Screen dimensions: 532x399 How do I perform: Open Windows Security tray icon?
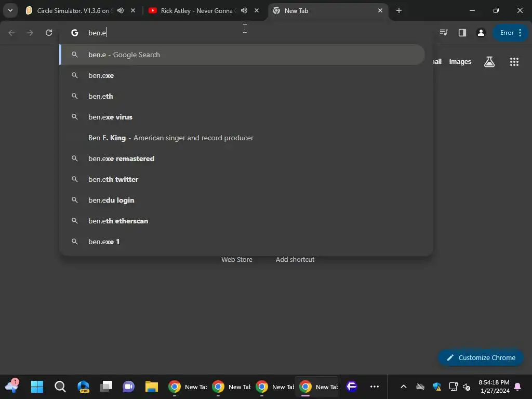coord(437,387)
